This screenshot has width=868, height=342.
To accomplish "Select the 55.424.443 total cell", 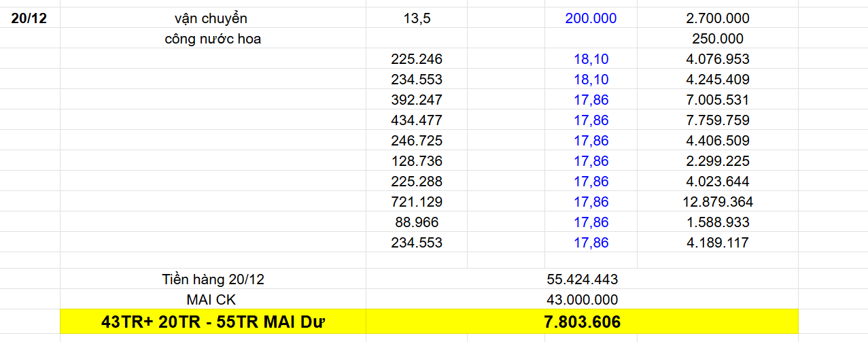I will pyautogui.click(x=582, y=279).
